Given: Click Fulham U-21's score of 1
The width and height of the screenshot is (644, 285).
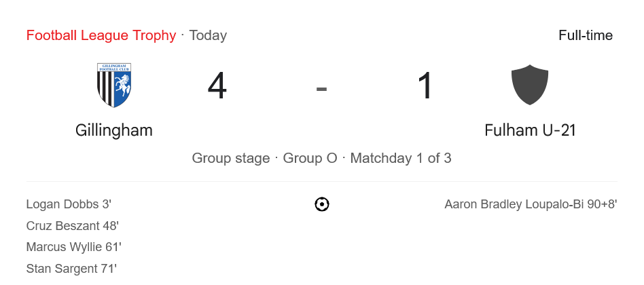Looking at the screenshot, I should [426, 87].
